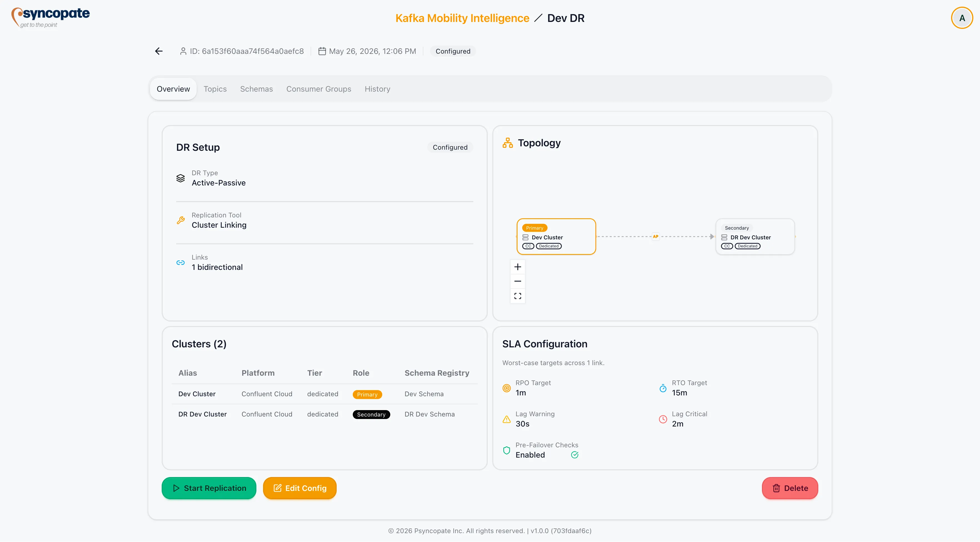
Task: Open the user avatar menu labeled A
Action: [x=962, y=18]
